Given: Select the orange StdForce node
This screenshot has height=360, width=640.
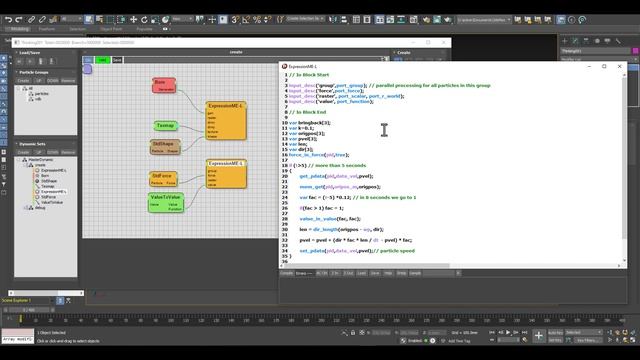Looking at the screenshot, I should click(x=163, y=179).
